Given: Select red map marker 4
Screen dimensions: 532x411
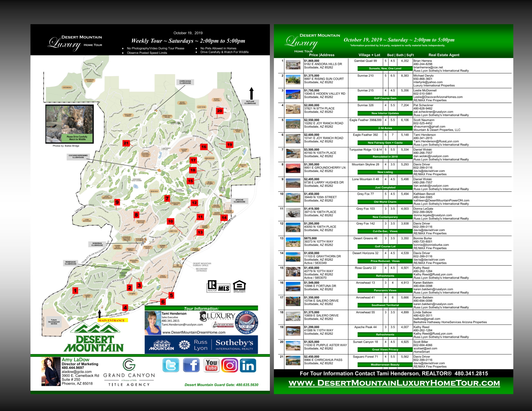Looking at the screenshot, I should pos(125,308).
